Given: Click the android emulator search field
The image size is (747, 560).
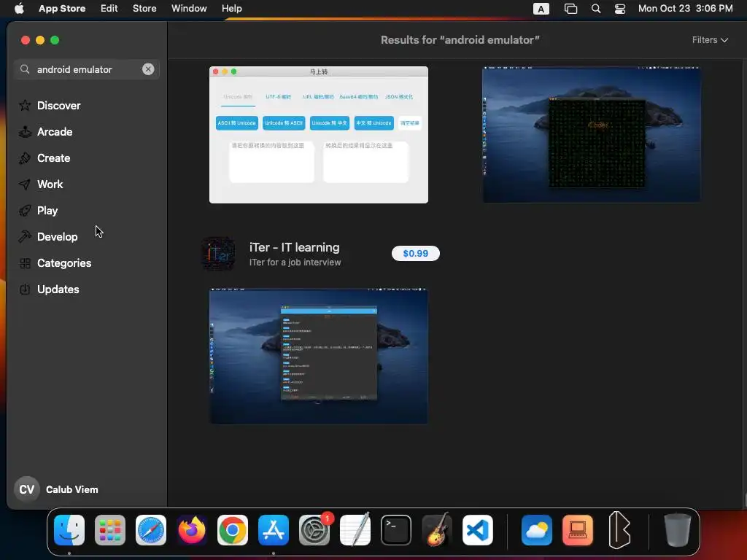Looking at the screenshot, I should pyautogui.click(x=87, y=69).
